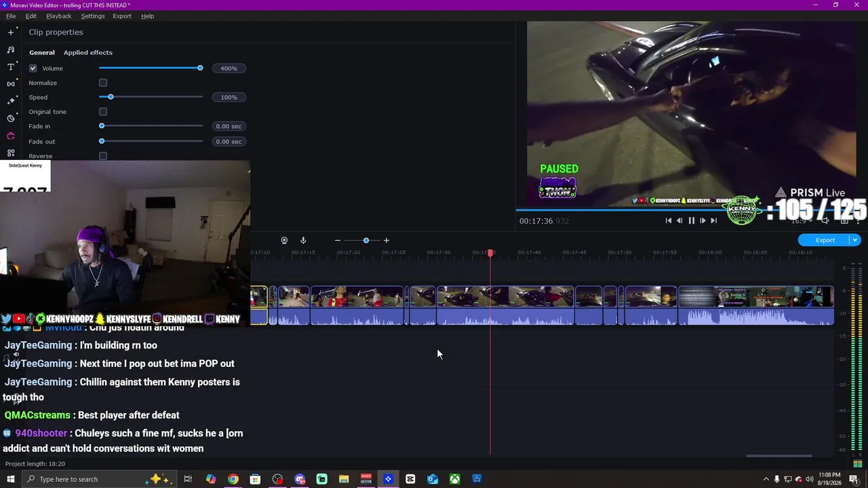
Task: Open the Playback menu
Action: [59, 16]
